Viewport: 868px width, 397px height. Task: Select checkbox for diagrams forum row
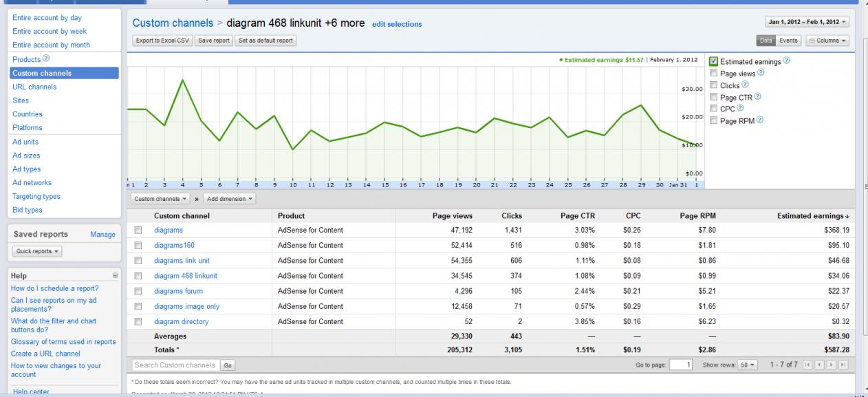139,291
